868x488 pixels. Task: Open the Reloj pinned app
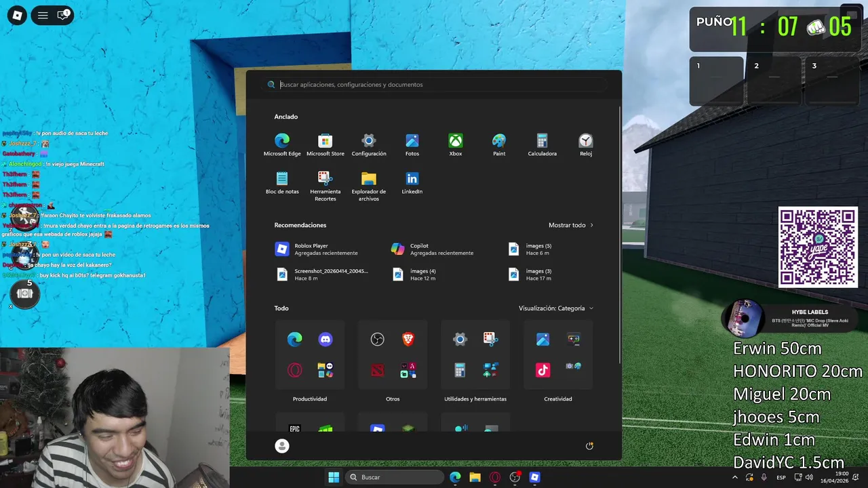(x=586, y=145)
